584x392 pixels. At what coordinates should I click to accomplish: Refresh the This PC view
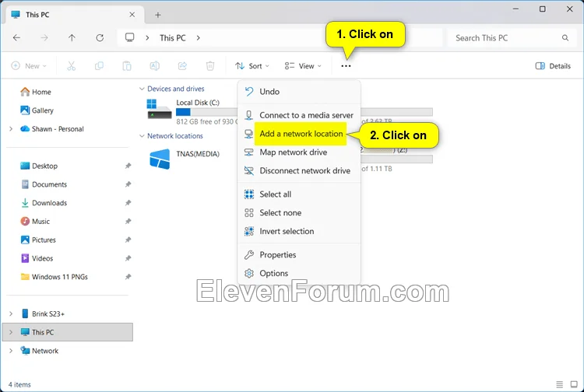pos(100,37)
